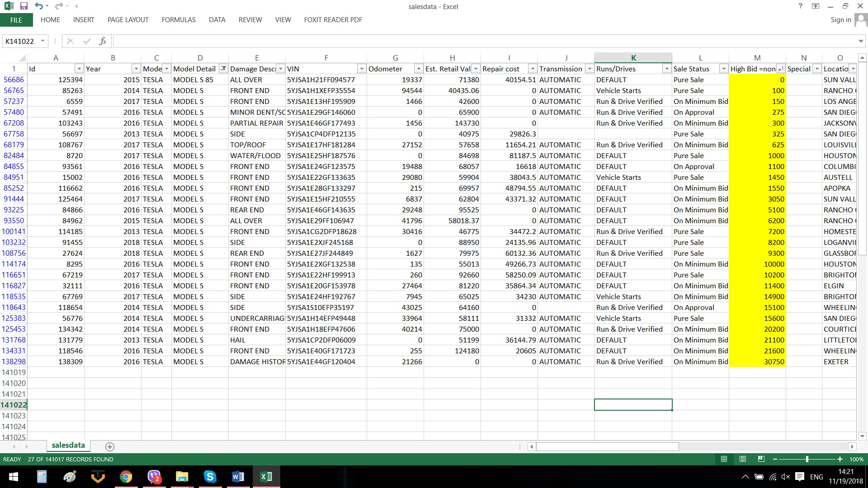868x488 pixels.
Task: Open the REVIEW ribbon tab
Action: coord(250,20)
